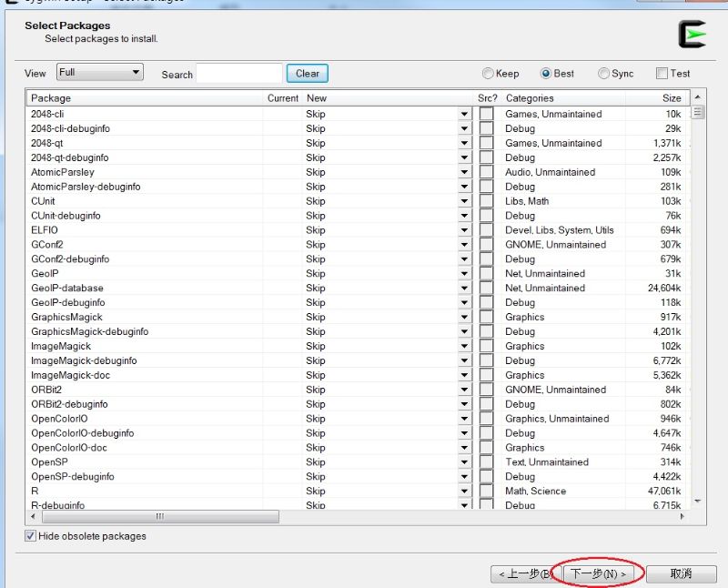Screen dimensions: 728x588
Task: Click the Text, Unmaintained category text
Action: (547, 462)
